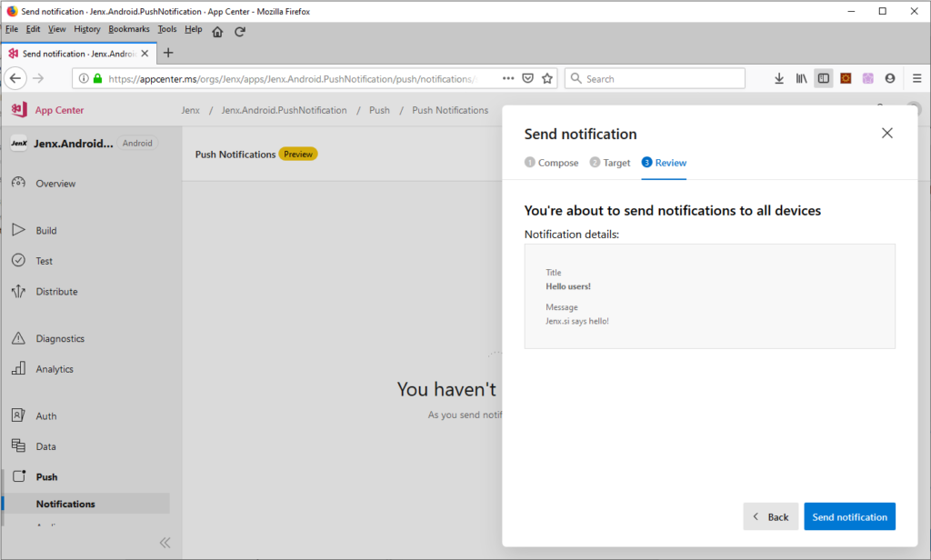
Task: Click the Jenx breadcrumb link
Action: (x=191, y=111)
